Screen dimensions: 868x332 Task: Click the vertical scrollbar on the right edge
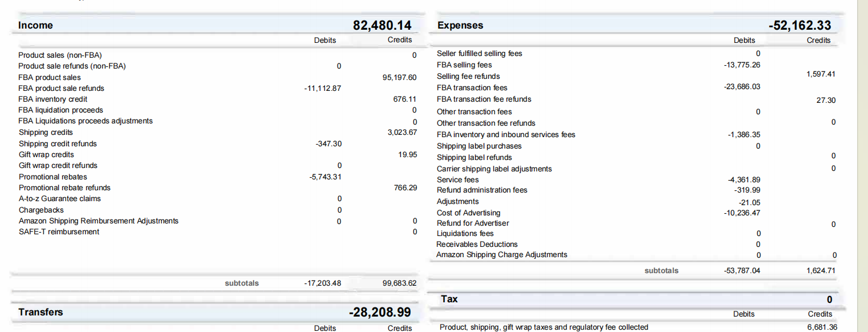862,166
